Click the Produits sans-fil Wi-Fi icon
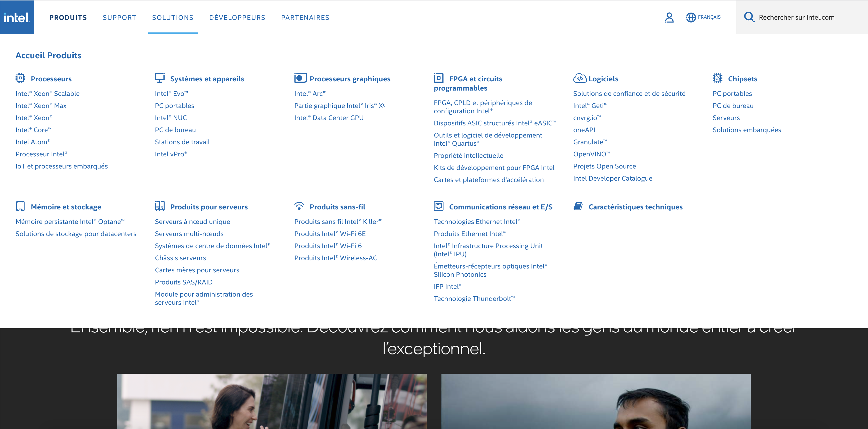 [299, 206]
